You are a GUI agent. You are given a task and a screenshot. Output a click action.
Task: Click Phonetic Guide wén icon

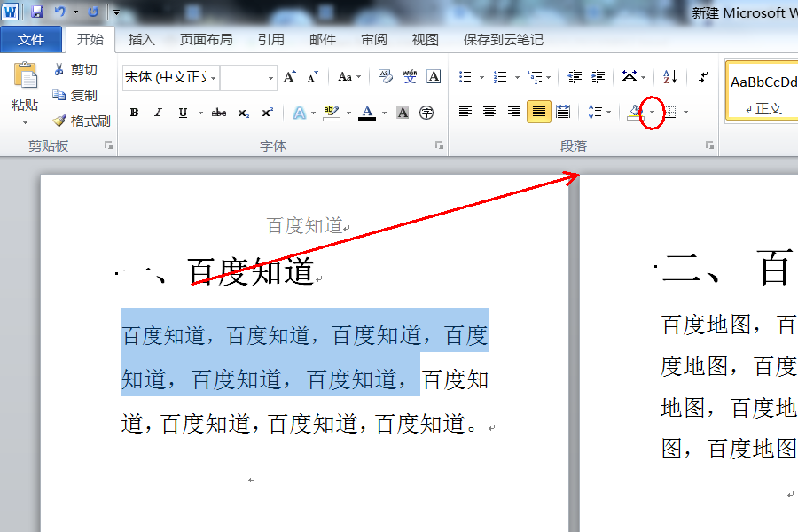[x=410, y=77]
